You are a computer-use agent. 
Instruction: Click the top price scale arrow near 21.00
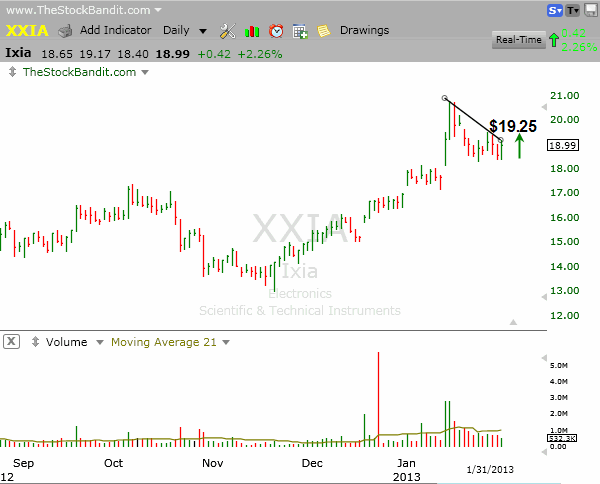544,106
